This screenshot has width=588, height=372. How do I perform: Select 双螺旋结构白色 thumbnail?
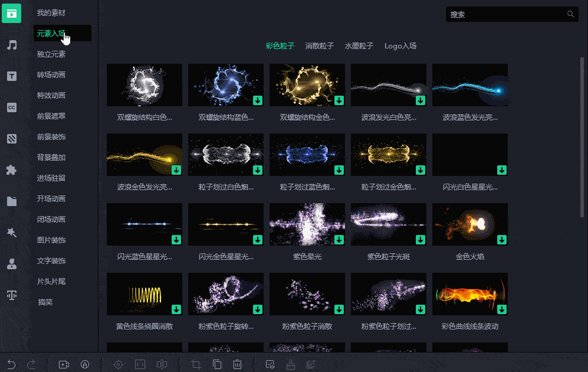(144, 85)
